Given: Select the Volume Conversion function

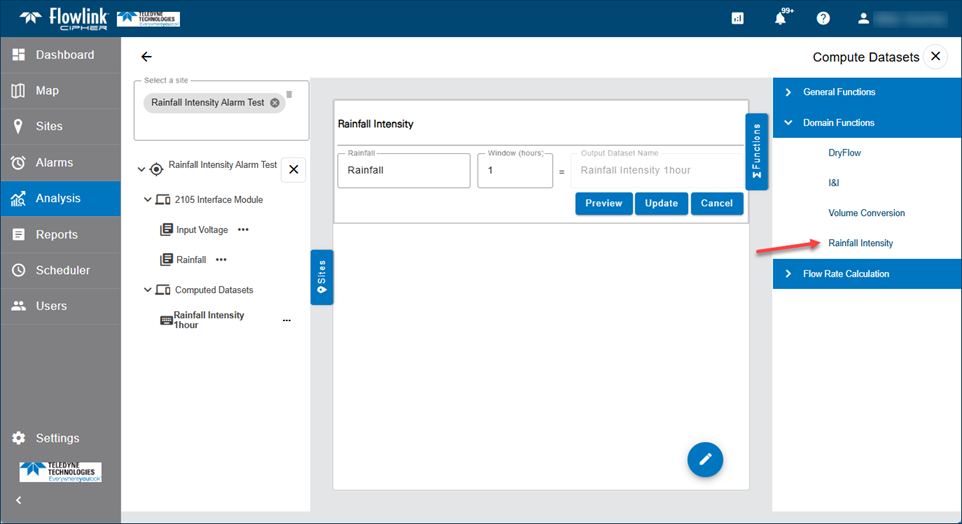Looking at the screenshot, I should tap(866, 213).
